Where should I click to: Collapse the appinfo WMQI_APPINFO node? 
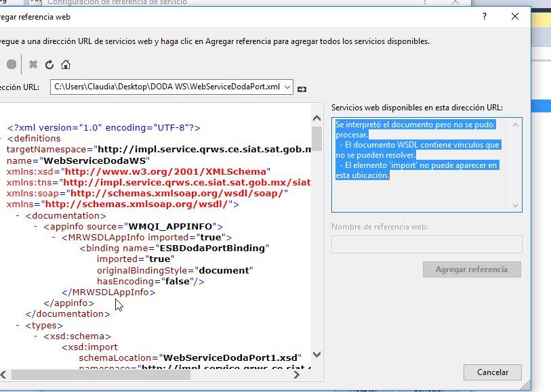35,226
